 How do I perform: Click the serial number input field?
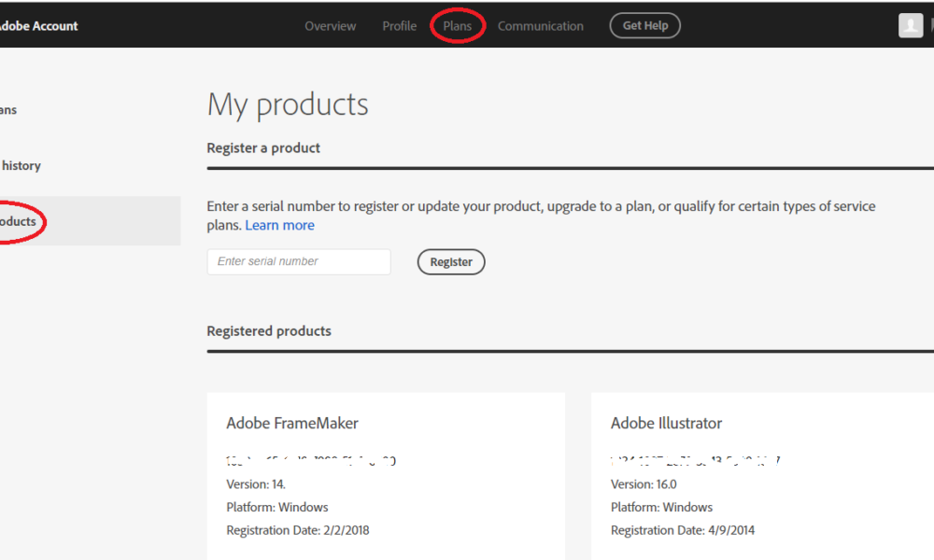point(298,261)
